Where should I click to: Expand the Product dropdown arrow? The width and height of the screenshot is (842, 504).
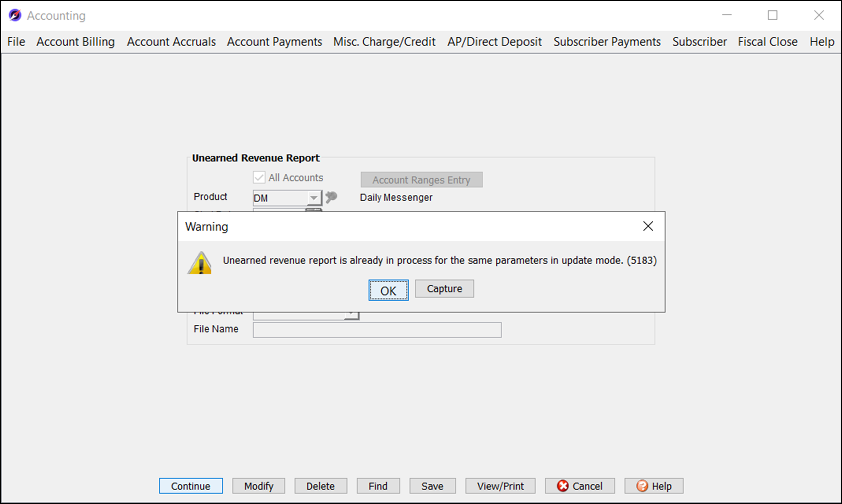point(314,198)
